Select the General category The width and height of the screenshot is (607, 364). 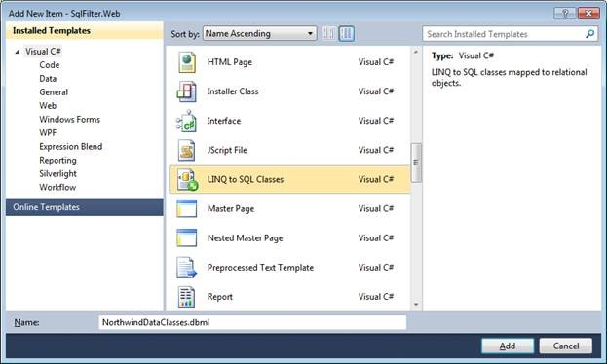[54, 92]
